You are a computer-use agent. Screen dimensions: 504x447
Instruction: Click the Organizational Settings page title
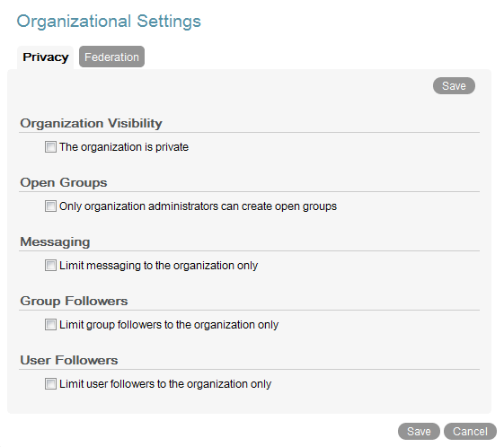[x=109, y=22]
